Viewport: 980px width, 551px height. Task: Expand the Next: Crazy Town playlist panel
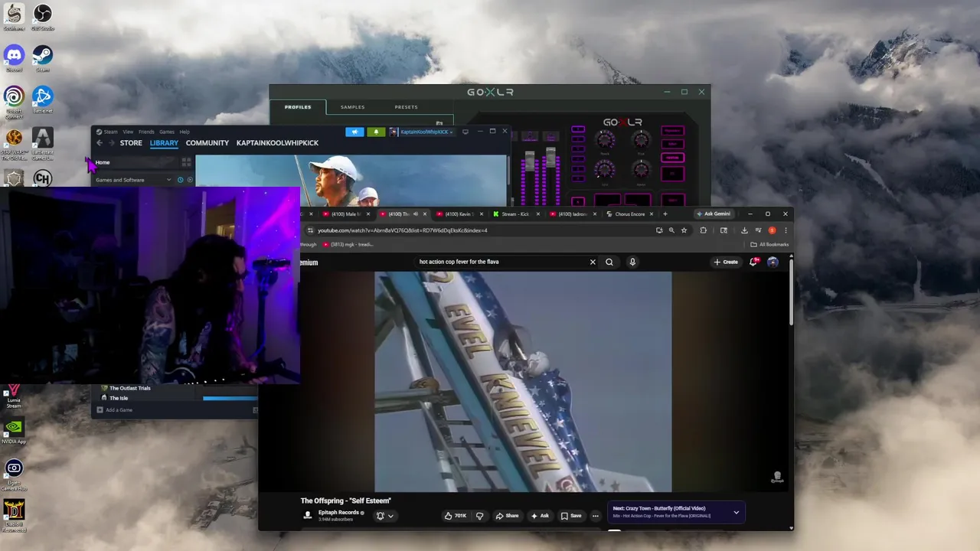pos(736,512)
